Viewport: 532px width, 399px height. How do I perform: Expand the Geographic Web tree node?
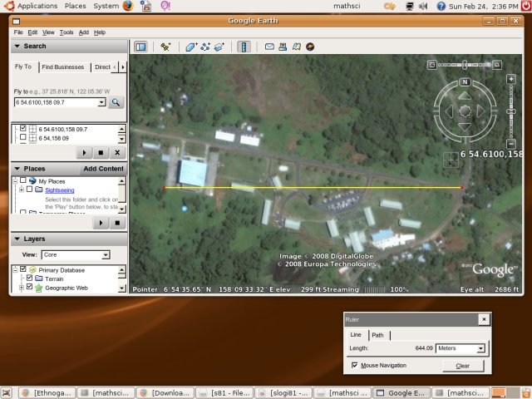22,287
